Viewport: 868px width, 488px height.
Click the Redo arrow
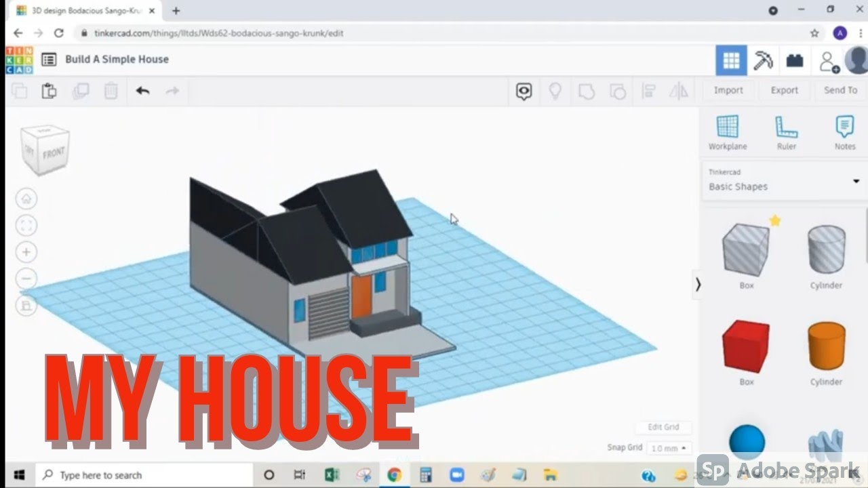[172, 91]
